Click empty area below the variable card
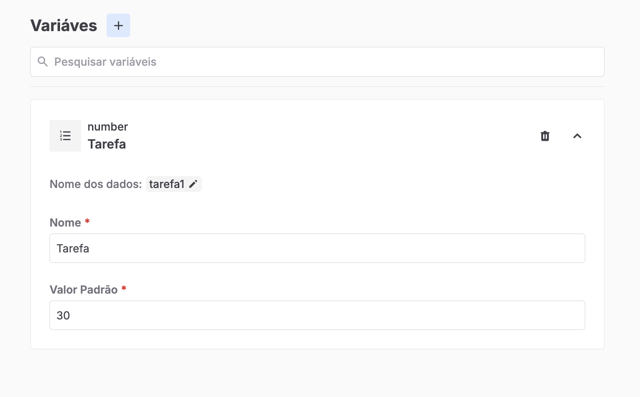Image resolution: width=640 pixels, height=397 pixels. point(317,373)
